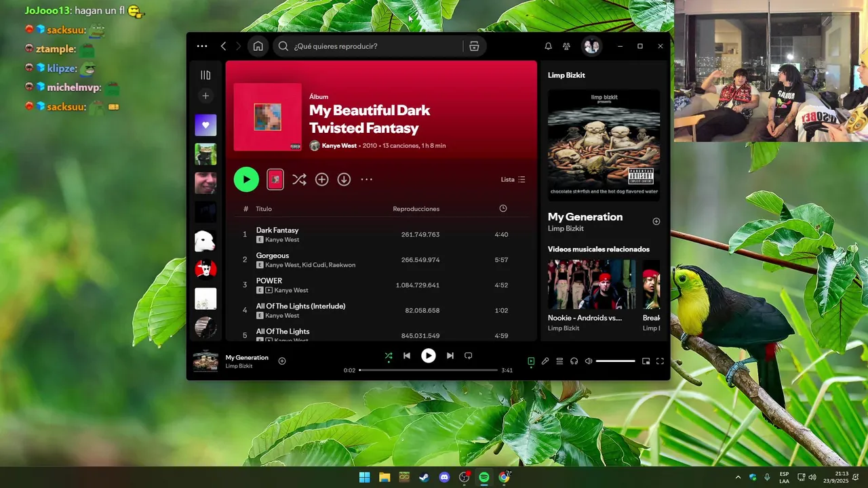Open the Friend Activity icon

pos(566,46)
